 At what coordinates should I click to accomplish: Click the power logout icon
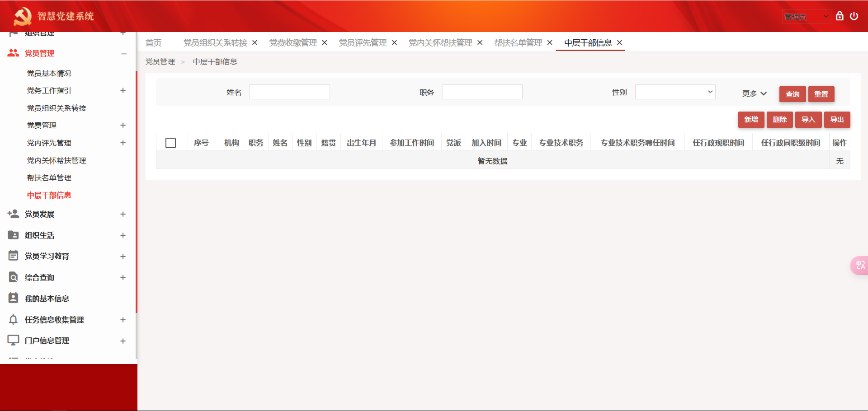coord(854,16)
